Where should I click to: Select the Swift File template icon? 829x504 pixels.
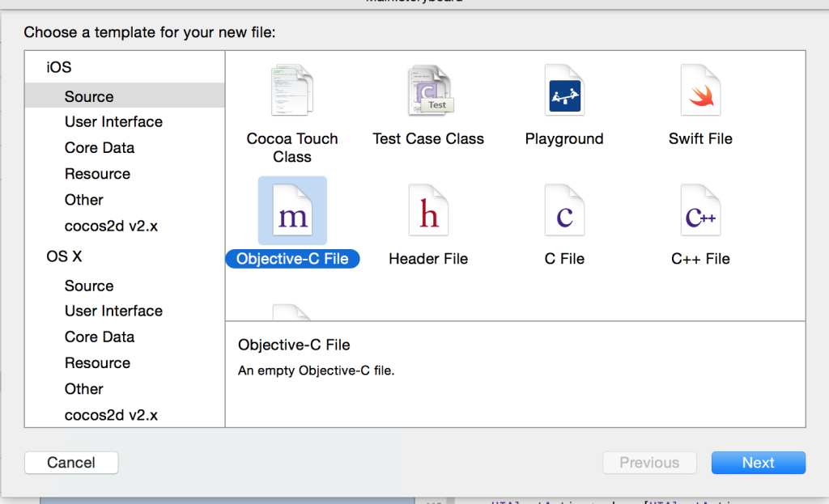pyautogui.click(x=700, y=90)
